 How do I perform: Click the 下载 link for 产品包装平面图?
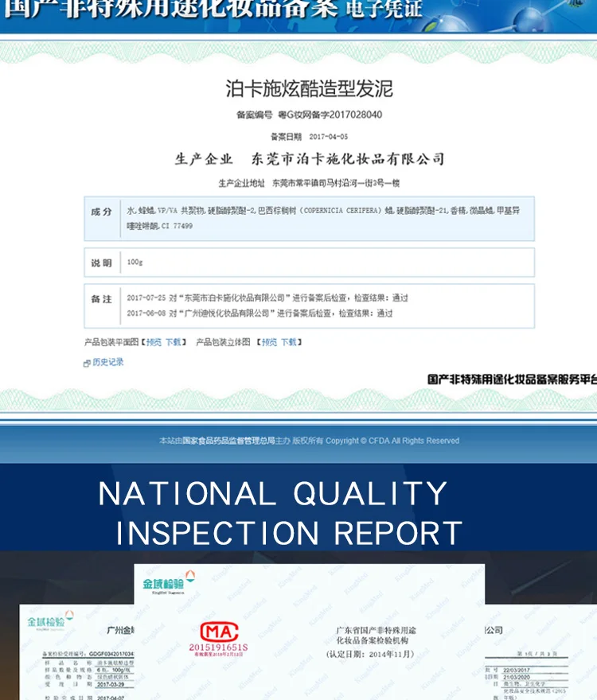(x=173, y=342)
